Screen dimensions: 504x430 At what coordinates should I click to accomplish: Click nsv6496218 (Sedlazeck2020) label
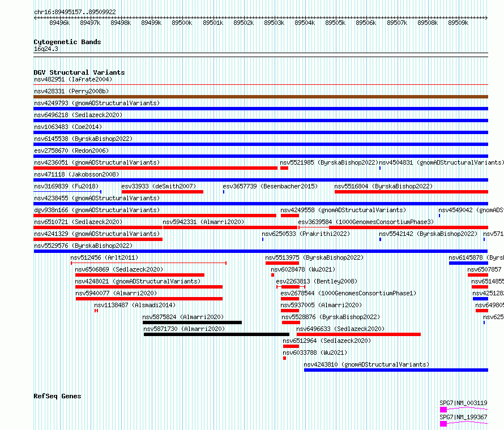click(x=78, y=115)
